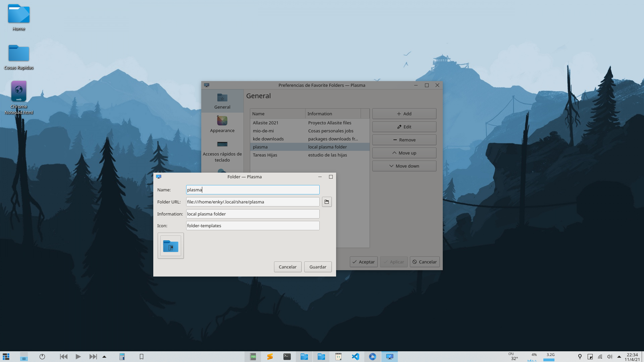The height and width of the screenshot is (362, 644).
Task: Open the Chrome Notepad.html desktop file
Action: point(19,98)
